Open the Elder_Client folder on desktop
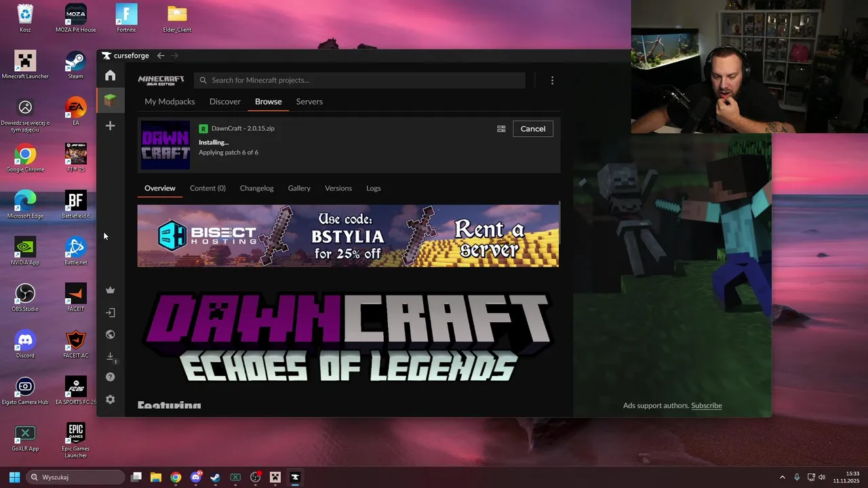This screenshot has width=868, height=488. coord(177,18)
